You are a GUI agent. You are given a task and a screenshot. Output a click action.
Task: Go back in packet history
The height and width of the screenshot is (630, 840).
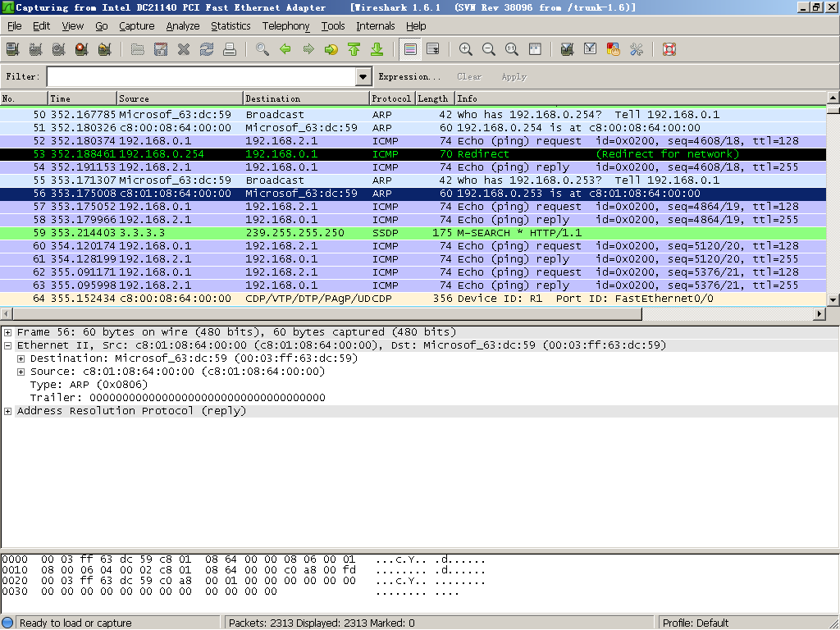pyautogui.click(x=285, y=50)
